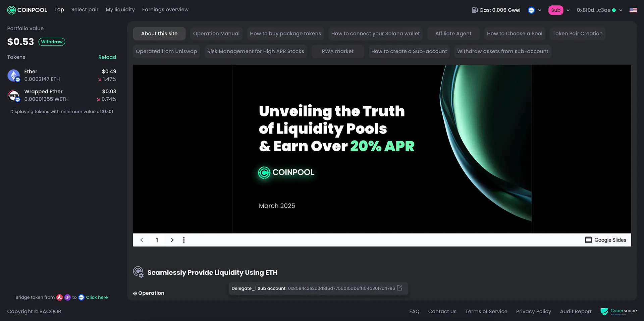Select Affiliate Agent tab
Image resolution: width=644 pixels, height=321 pixels.
pos(453,34)
